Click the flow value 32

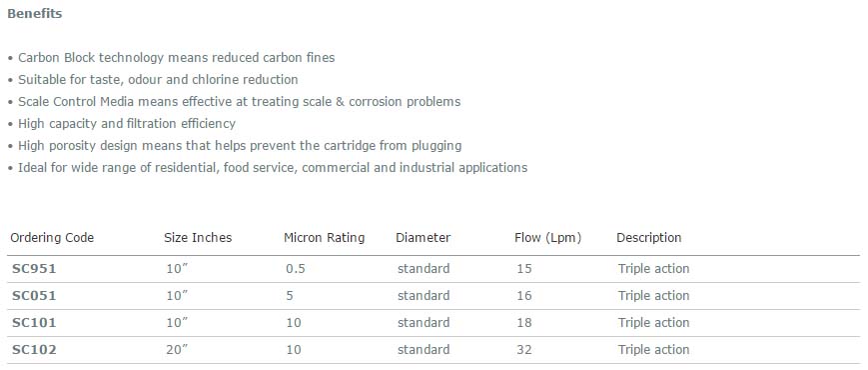point(523,350)
